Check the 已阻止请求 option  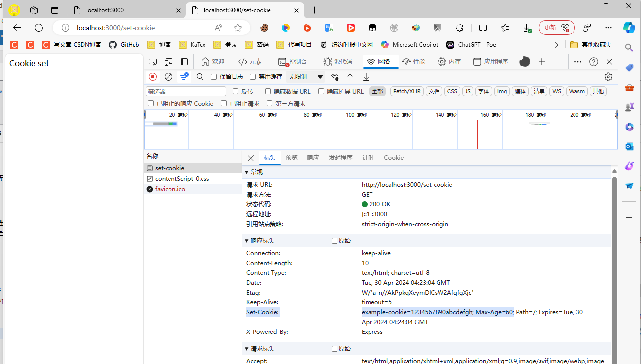click(224, 103)
